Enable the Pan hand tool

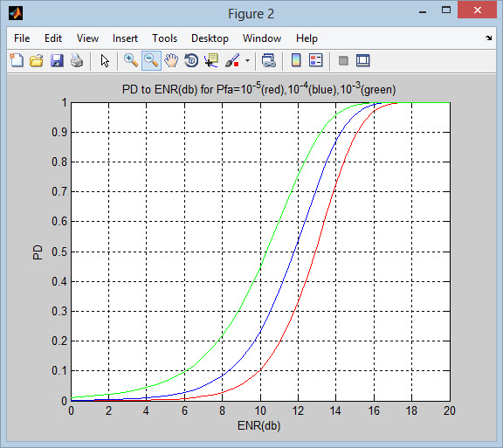click(171, 60)
